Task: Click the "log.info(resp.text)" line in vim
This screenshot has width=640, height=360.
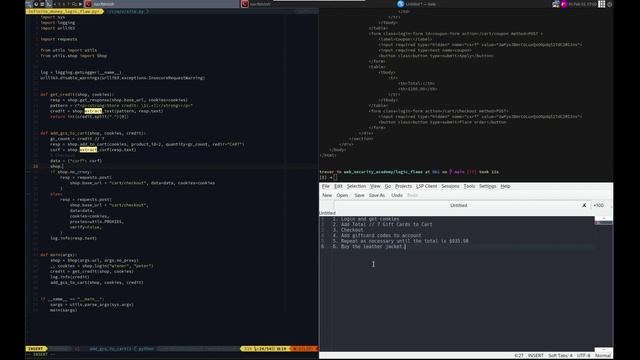Action: (73, 238)
